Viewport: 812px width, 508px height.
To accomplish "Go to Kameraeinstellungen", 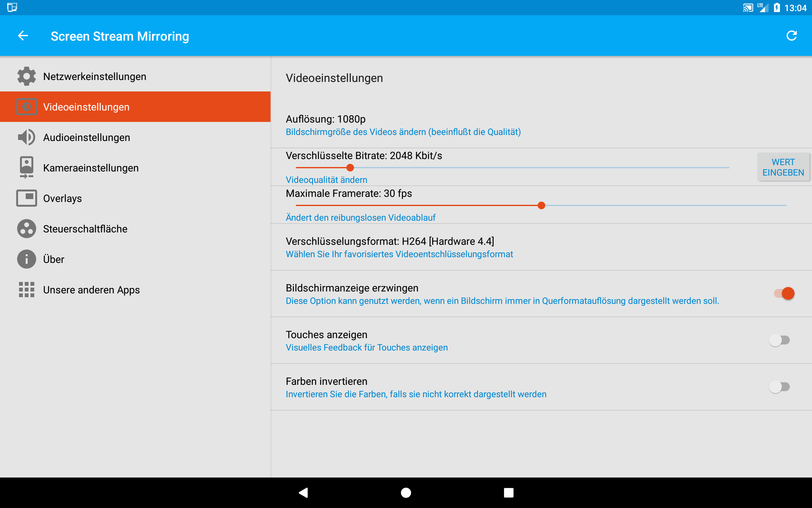I will tap(135, 168).
